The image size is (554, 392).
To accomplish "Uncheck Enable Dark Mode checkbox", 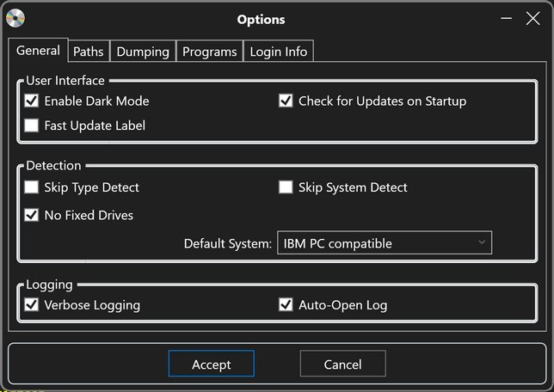I will pos(32,101).
